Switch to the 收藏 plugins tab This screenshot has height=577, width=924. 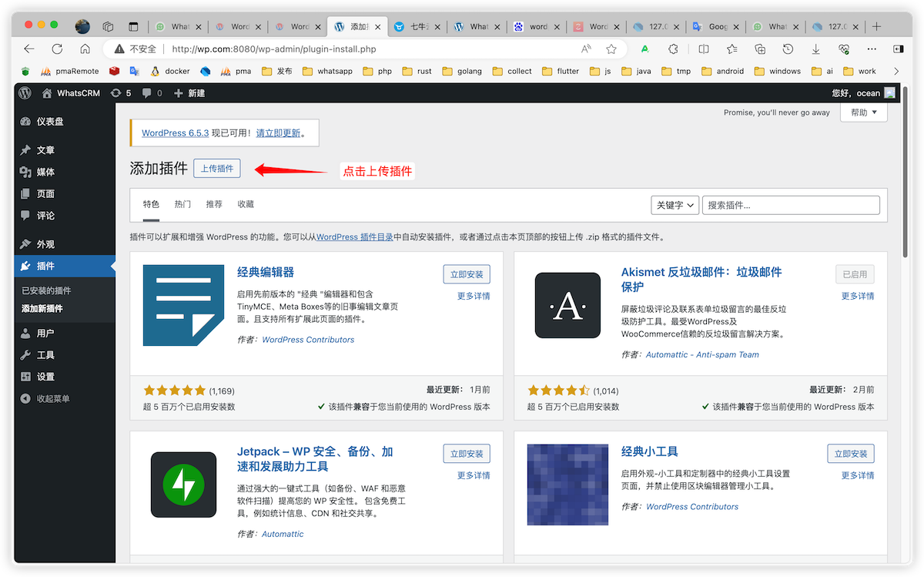click(x=246, y=204)
